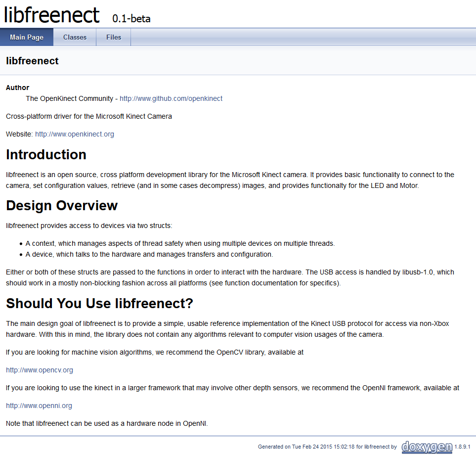The width and height of the screenshot is (476, 455).
Task: Click the Should You Use libfreenect? heading
Action: point(99,303)
